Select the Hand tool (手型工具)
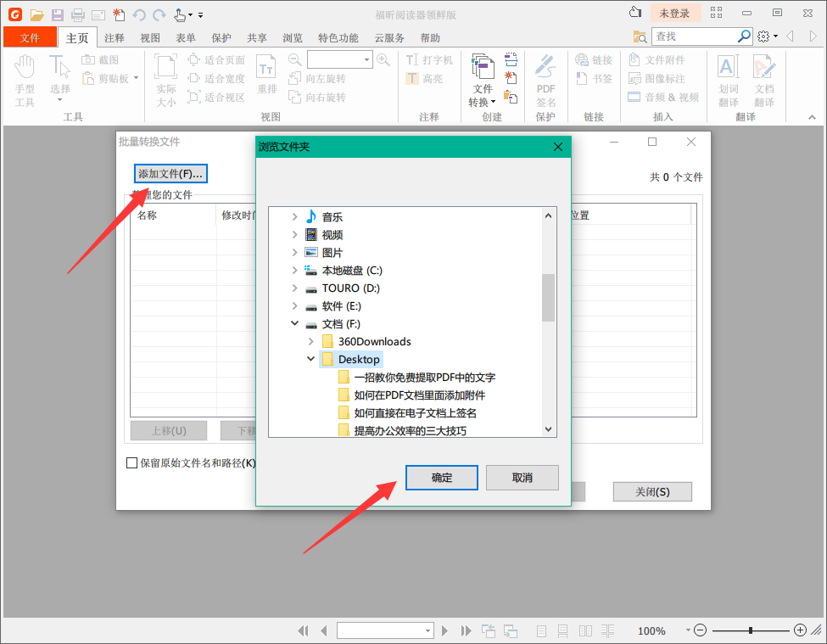The image size is (827, 644). coord(25,76)
